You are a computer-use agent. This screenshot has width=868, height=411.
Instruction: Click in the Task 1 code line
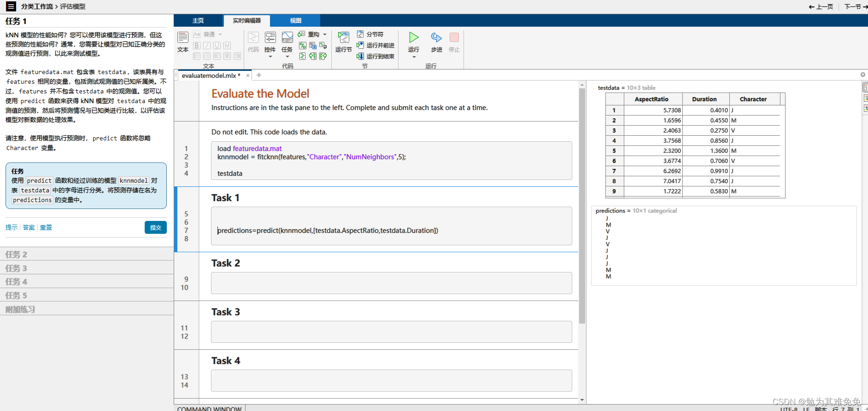328,231
